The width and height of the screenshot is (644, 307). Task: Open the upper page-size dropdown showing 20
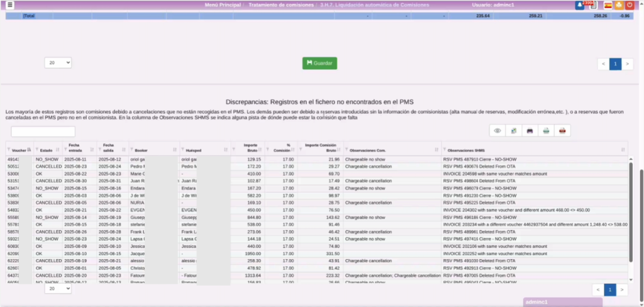point(58,63)
